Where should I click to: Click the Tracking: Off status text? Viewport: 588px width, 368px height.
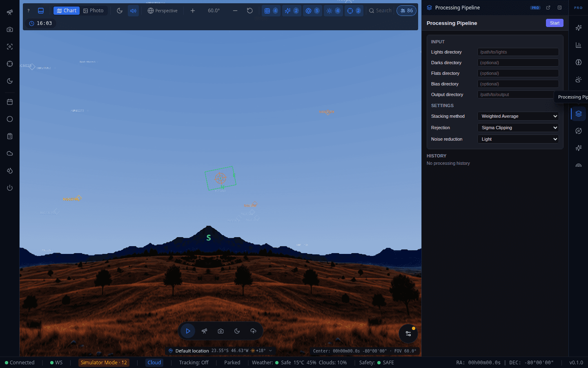click(194, 363)
